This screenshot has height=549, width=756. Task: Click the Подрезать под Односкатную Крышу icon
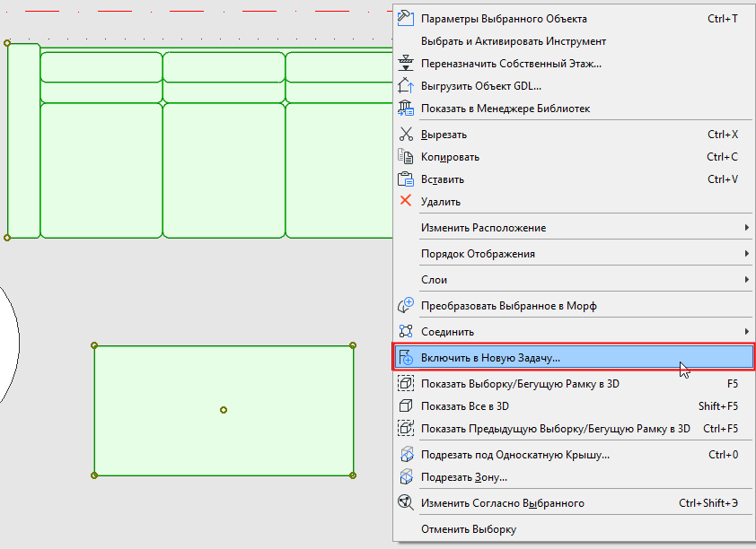pyautogui.click(x=407, y=454)
